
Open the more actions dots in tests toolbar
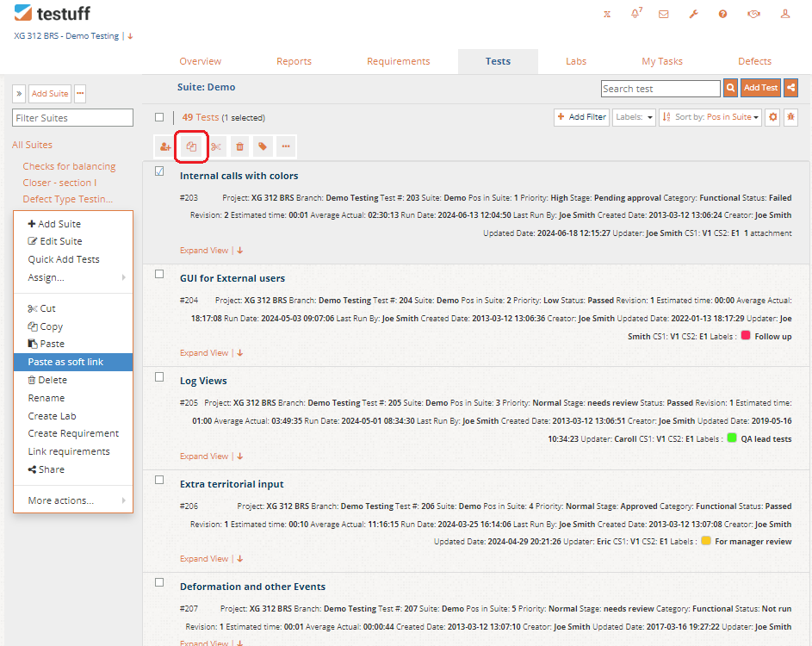pos(286,146)
